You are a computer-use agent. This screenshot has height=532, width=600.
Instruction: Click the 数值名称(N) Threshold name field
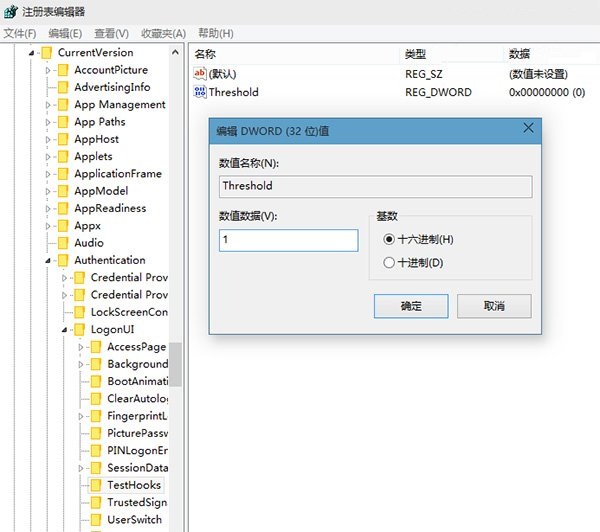pos(375,186)
